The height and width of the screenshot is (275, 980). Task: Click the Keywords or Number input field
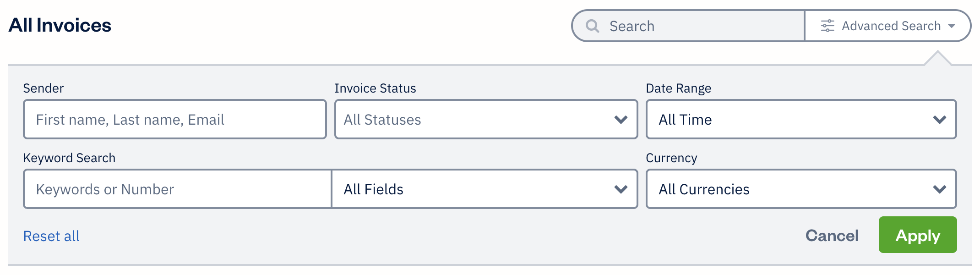click(176, 189)
